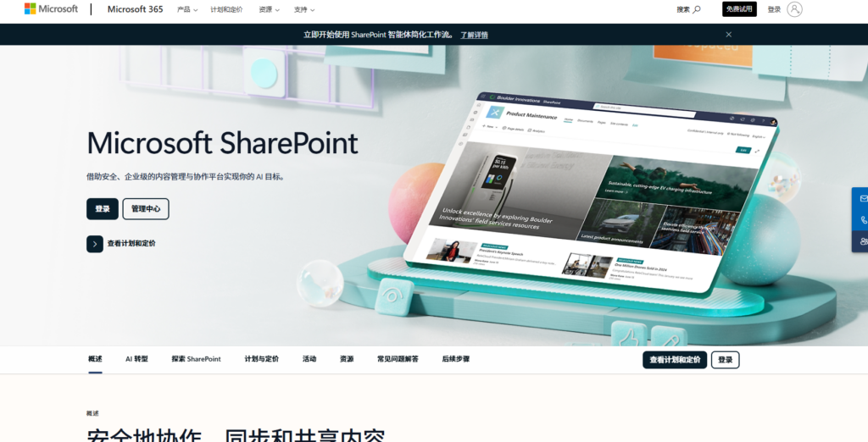This screenshot has height=442, width=868.
Task: Open 计划和定价 in top navigation
Action: (226, 9)
